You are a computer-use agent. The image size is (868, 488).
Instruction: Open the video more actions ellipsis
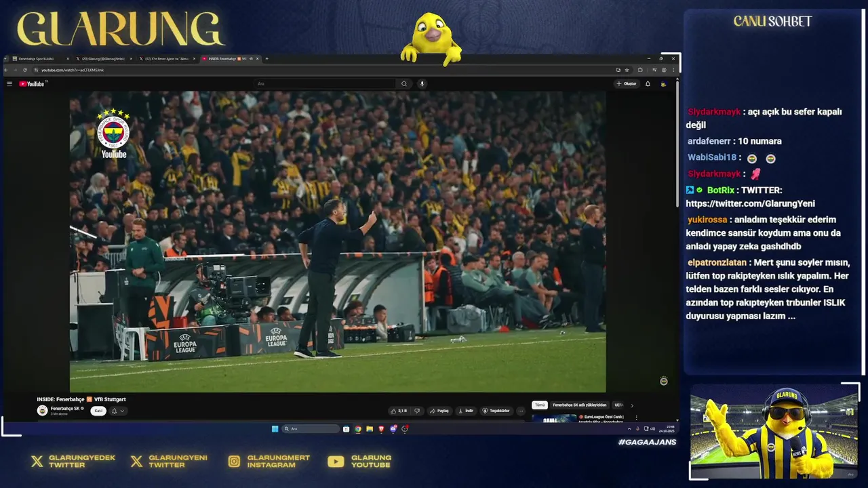point(521,411)
